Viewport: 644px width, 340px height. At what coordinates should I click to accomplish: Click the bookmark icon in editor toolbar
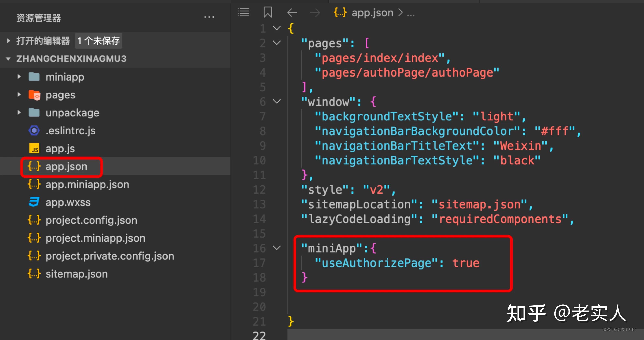267,12
